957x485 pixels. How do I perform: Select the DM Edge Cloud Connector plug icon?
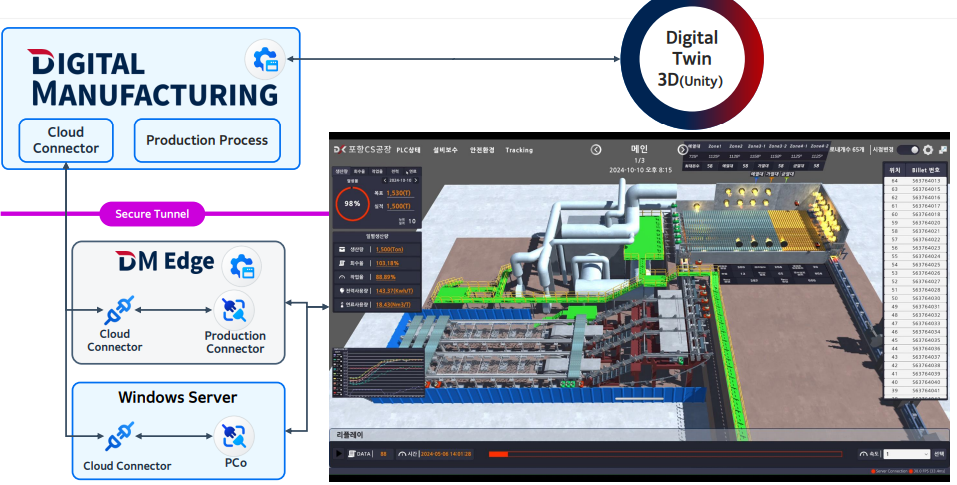coord(119,311)
